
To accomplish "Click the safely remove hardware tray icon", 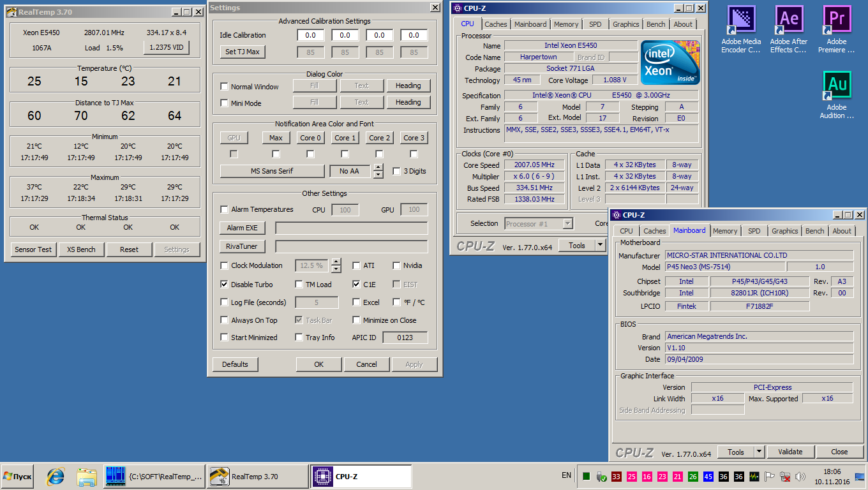I will click(x=601, y=477).
